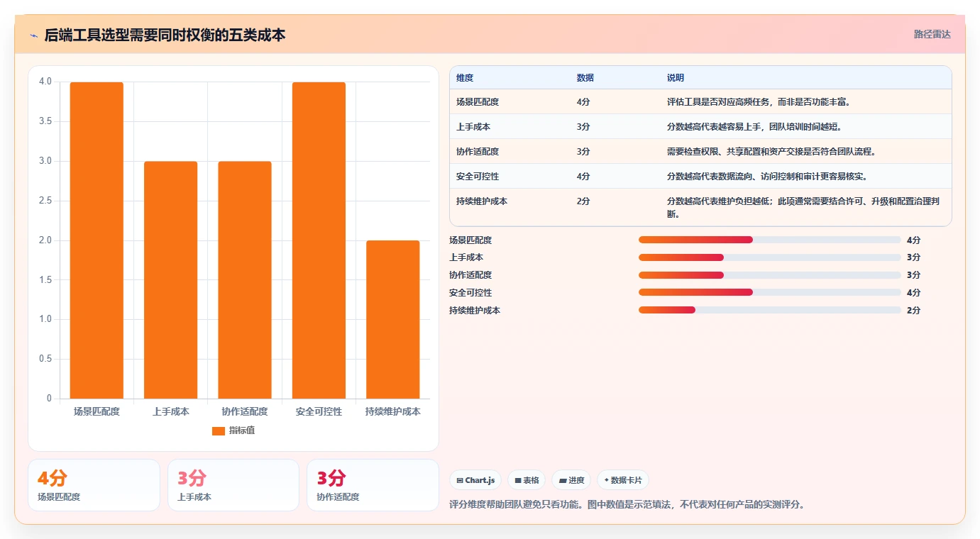Click the 说明 column header
The image size is (980, 539).
(x=676, y=78)
